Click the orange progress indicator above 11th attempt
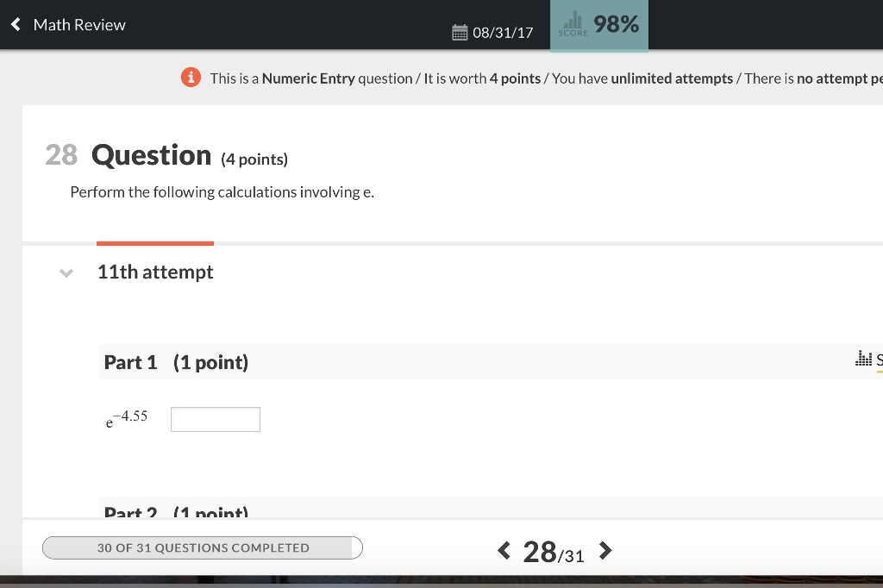This screenshot has width=883, height=588. coord(155,242)
